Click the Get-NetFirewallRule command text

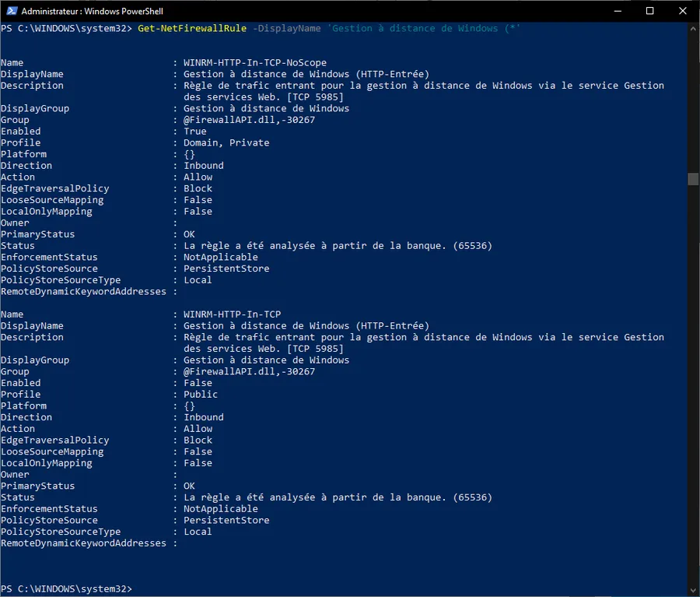tap(192, 28)
